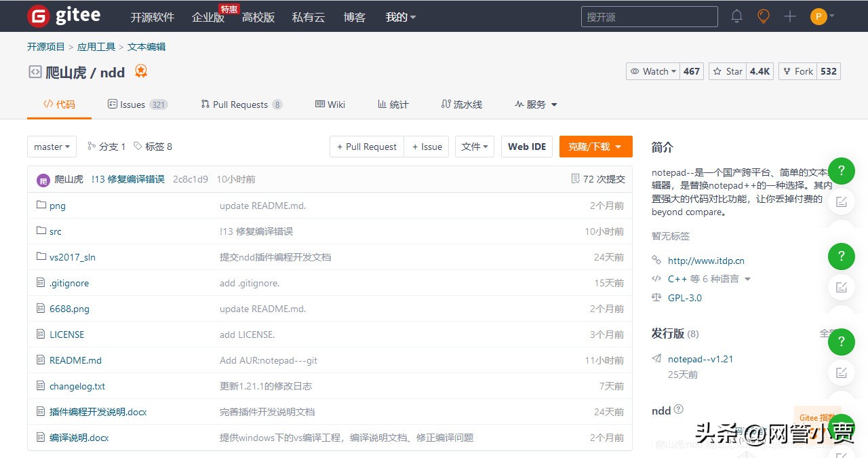Click the search 搜开源 input field
Viewport: 868px width, 458px height.
coord(649,17)
